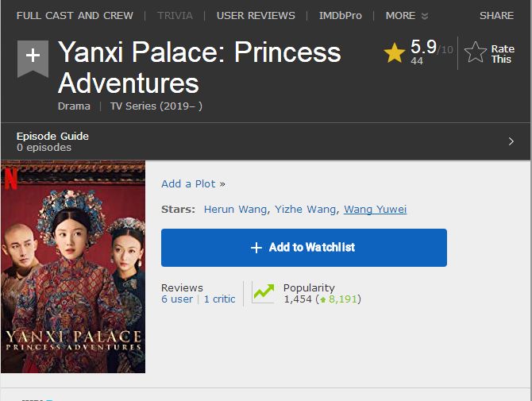
Task: Open Yizhe Wang's profile link
Action: point(306,210)
